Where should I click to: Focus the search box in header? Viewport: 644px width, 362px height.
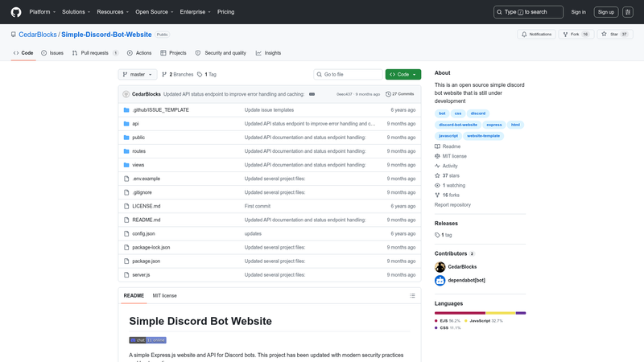(528, 12)
